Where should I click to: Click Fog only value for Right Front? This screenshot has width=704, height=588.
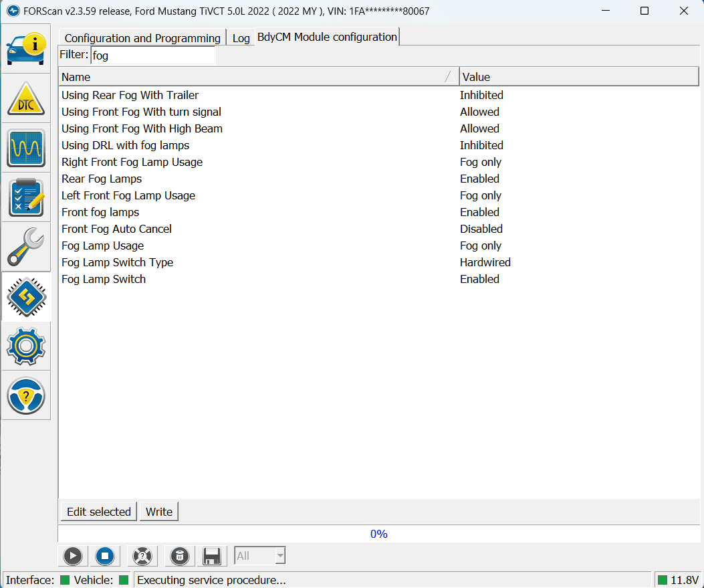(x=481, y=162)
